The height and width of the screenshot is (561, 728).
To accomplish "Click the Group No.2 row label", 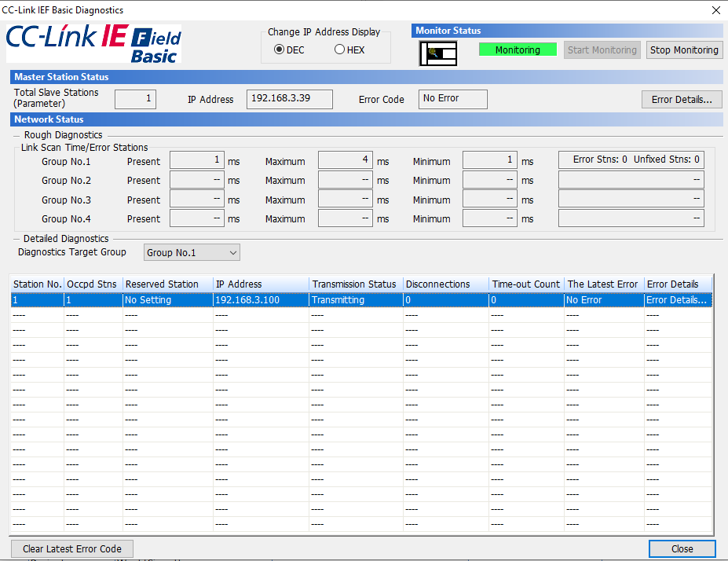I will (x=67, y=180).
